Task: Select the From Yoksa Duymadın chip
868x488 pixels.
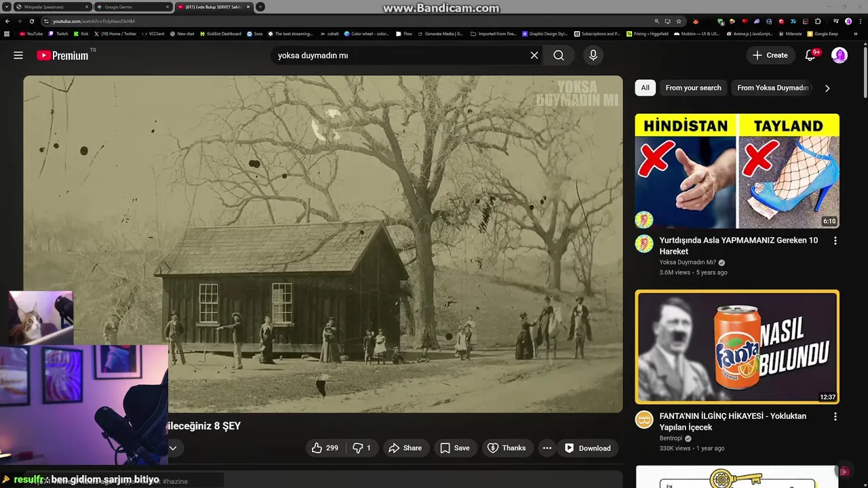Action: [x=772, y=87]
